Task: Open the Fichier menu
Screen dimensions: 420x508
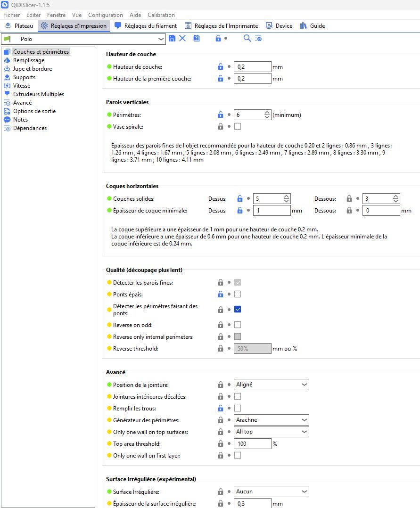Action: (x=11, y=15)
